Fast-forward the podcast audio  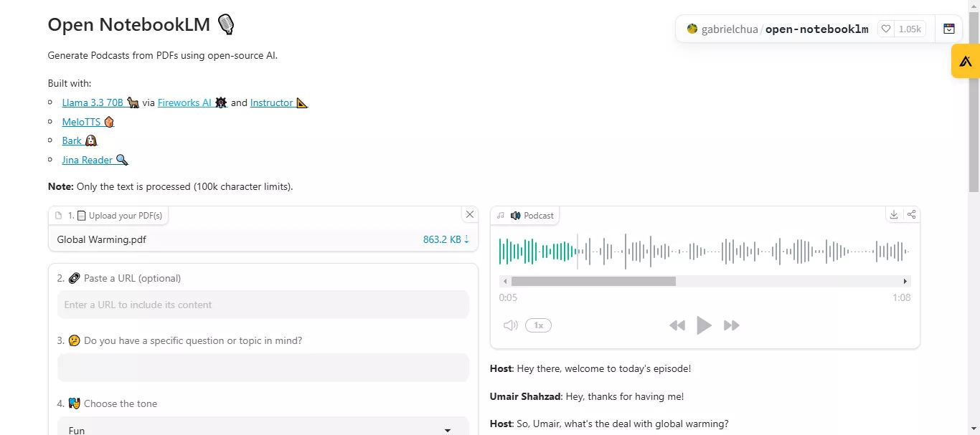coord(732,325)
